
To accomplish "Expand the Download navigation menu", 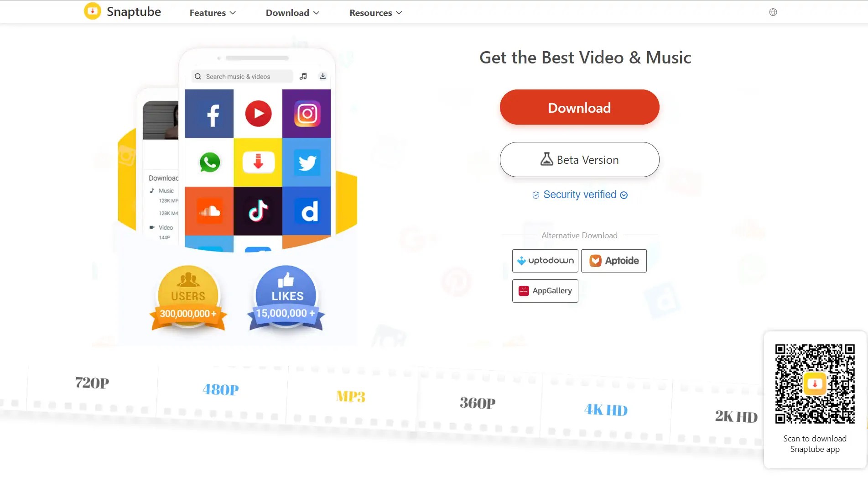I will [x=292, y=13].
